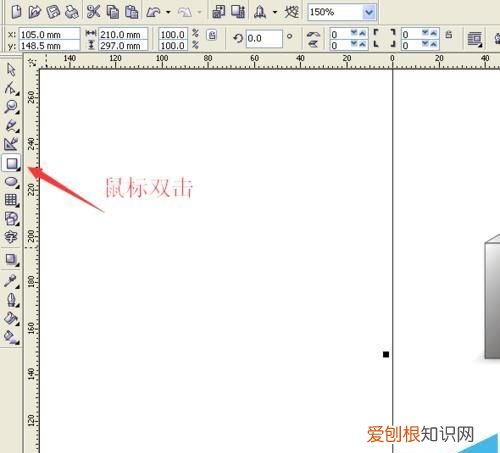
Task: Click the Cut scissors icon
Action: pyautogui.click(x=93, y=12)
